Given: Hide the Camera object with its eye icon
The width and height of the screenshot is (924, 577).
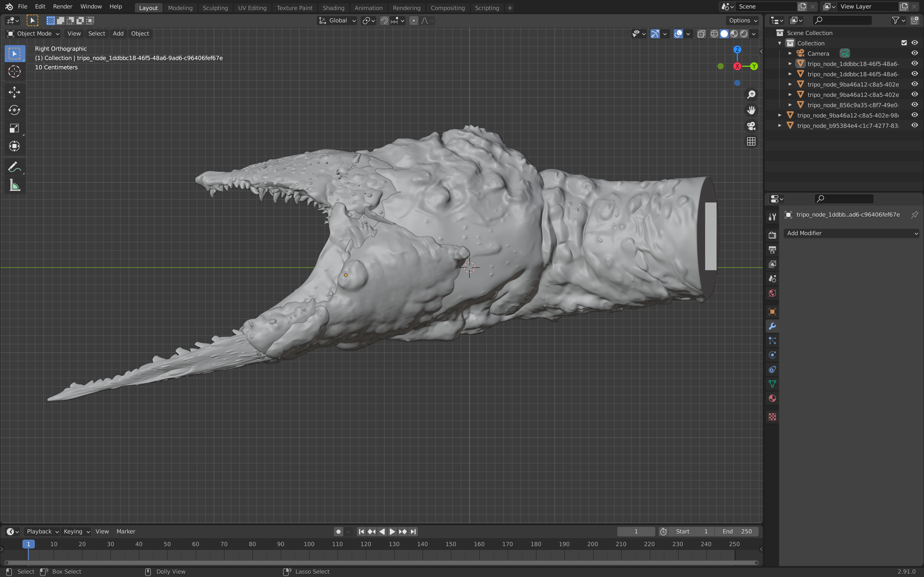Looking at the screenshot, I should 914,53.
